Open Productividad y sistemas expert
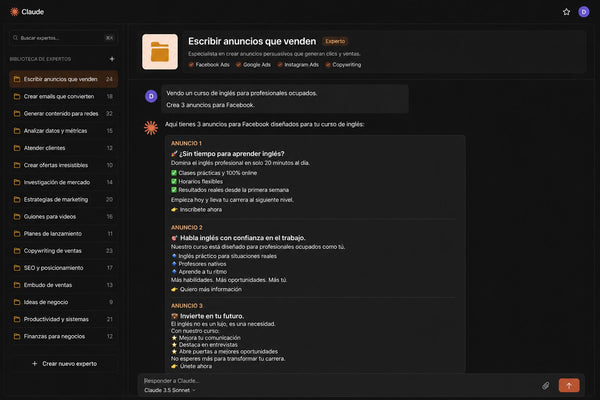 [64, 319]
